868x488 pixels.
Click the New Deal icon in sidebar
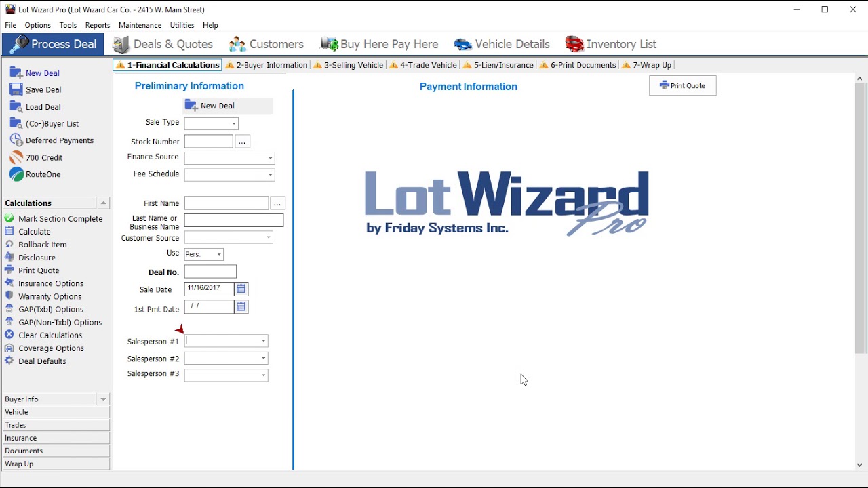coord(16,73)
